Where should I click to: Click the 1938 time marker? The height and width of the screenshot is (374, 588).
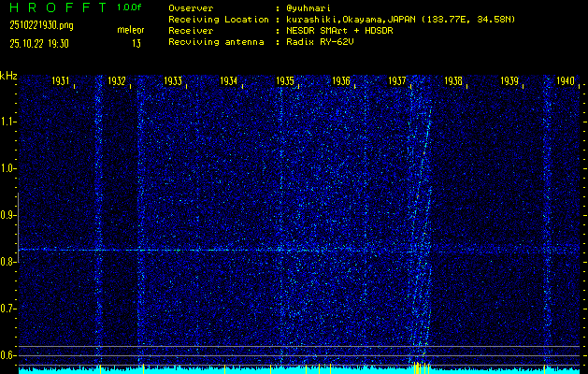[453, 81]
